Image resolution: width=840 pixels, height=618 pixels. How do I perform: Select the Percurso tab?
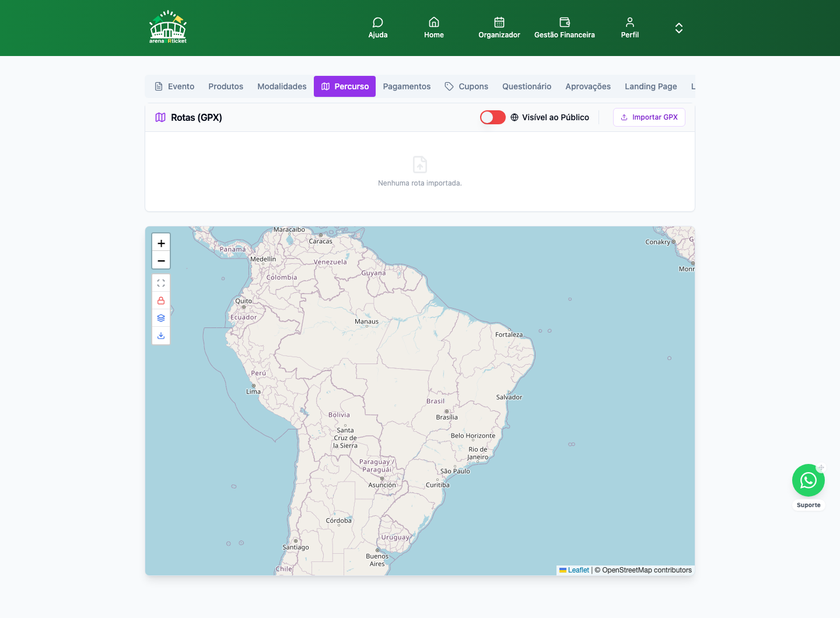[x=345, y=86]
